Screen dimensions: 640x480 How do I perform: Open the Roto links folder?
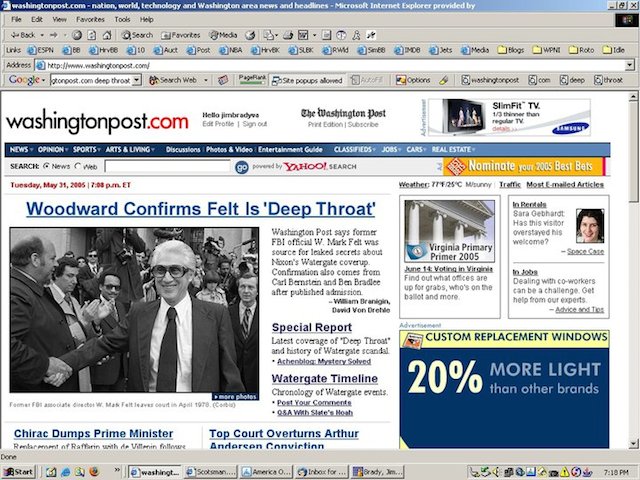(582, 50)
